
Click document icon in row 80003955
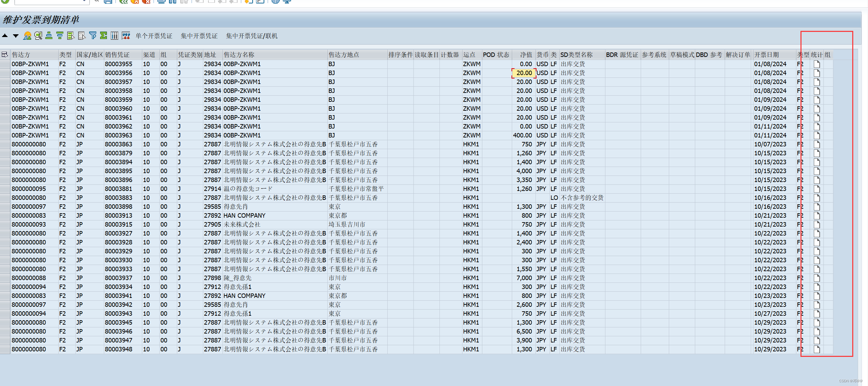817,64
